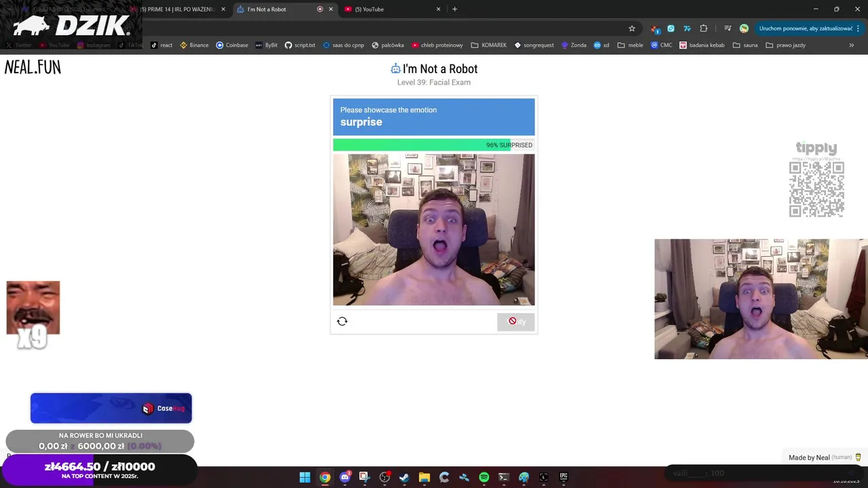Expand the meble bookmark folder
Viewport: 868px width, 488px height.
point(631,45)
